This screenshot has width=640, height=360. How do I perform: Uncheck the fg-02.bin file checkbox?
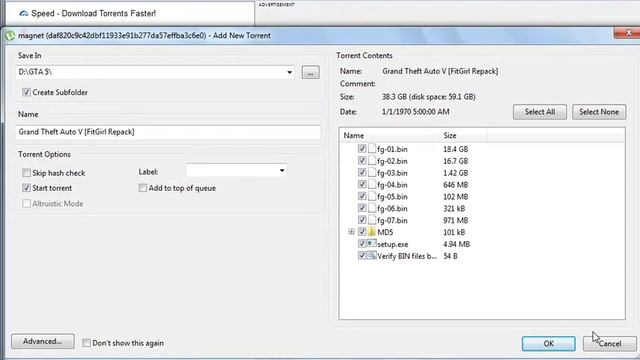point(362,160)
